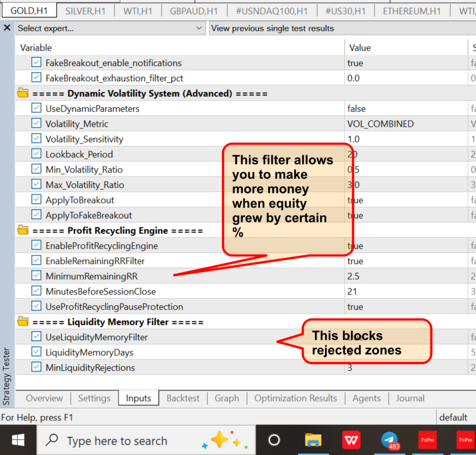Open Cortana circle icon in taskbar
The width and height of the screenshot is (476, 455).
(x=274, y=440)
